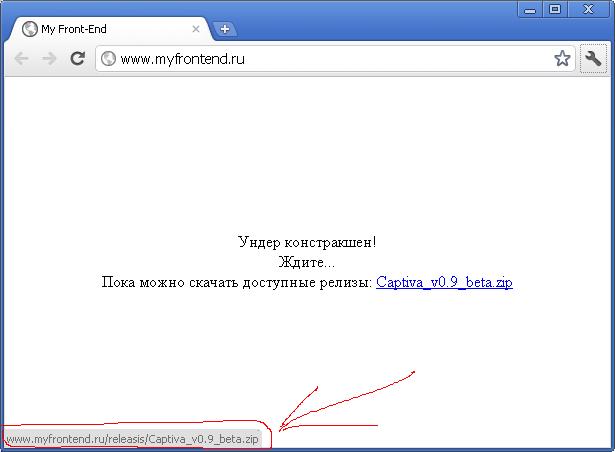Viewport: 615px width, 452px height.
Task: Click the status bar URL at the bottom
Action: tap(132, 439)
